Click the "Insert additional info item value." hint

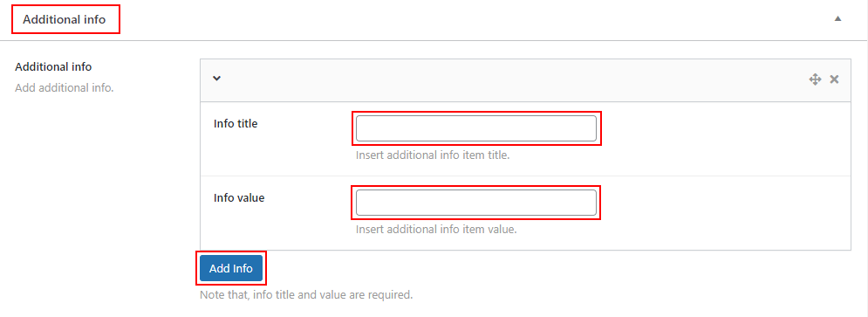(x=436, y=229)
